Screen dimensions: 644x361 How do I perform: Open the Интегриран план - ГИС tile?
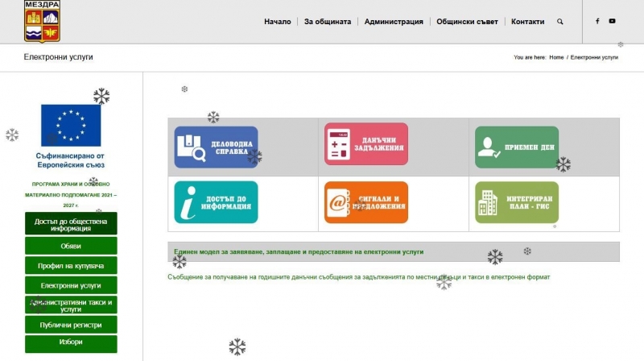[x=516, y=202]
